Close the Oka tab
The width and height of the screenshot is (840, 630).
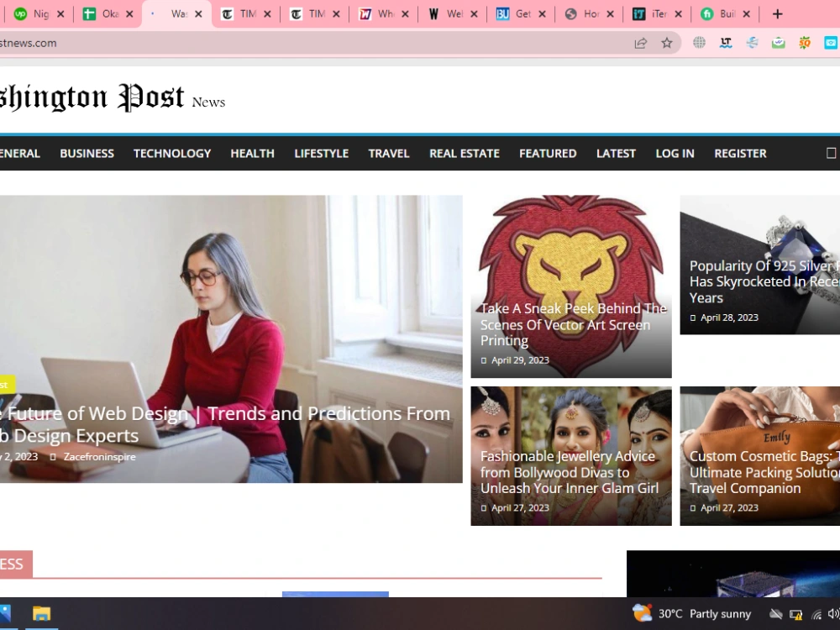(x=129, y=14)
